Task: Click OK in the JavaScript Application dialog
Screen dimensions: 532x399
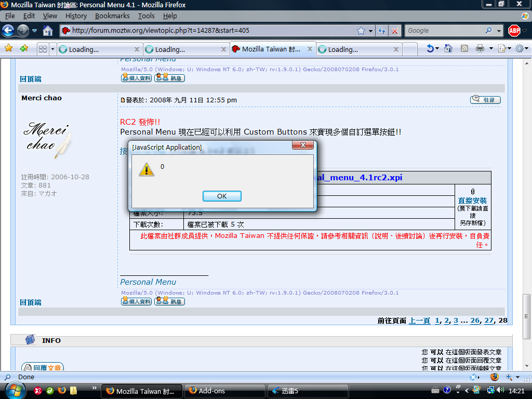Action: point(222,196)
